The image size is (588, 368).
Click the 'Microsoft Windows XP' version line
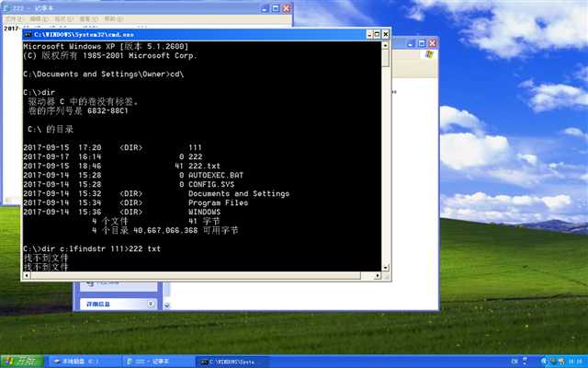tap(106, 47)
